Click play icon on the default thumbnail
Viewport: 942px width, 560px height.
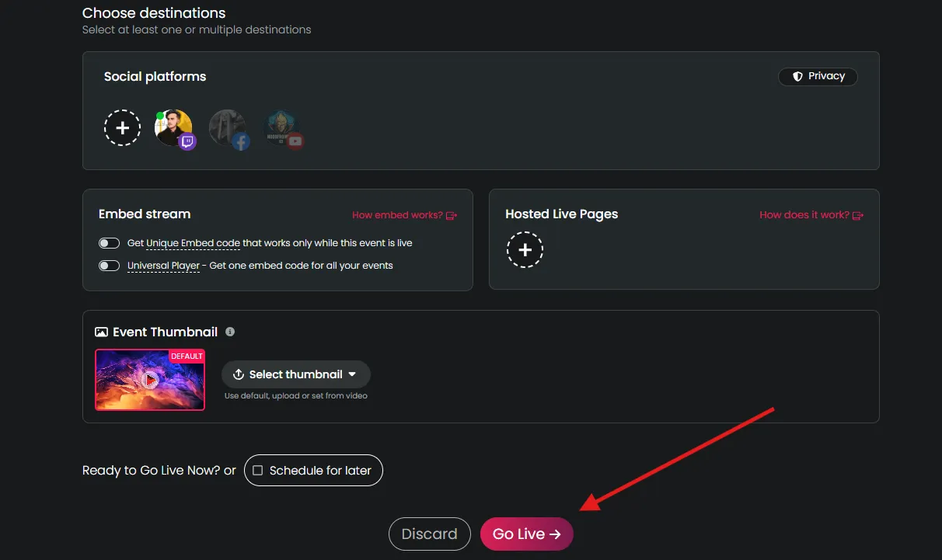click(151, 380)
